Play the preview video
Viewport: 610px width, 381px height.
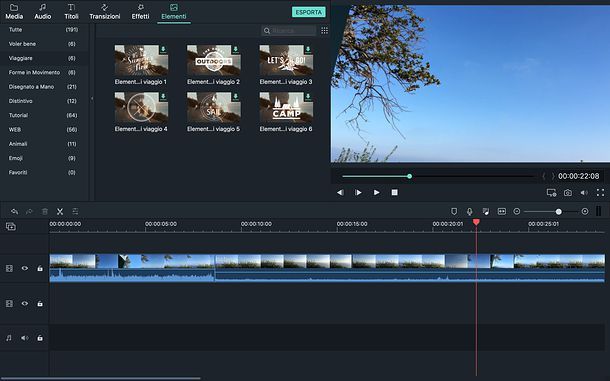(376, 192)
